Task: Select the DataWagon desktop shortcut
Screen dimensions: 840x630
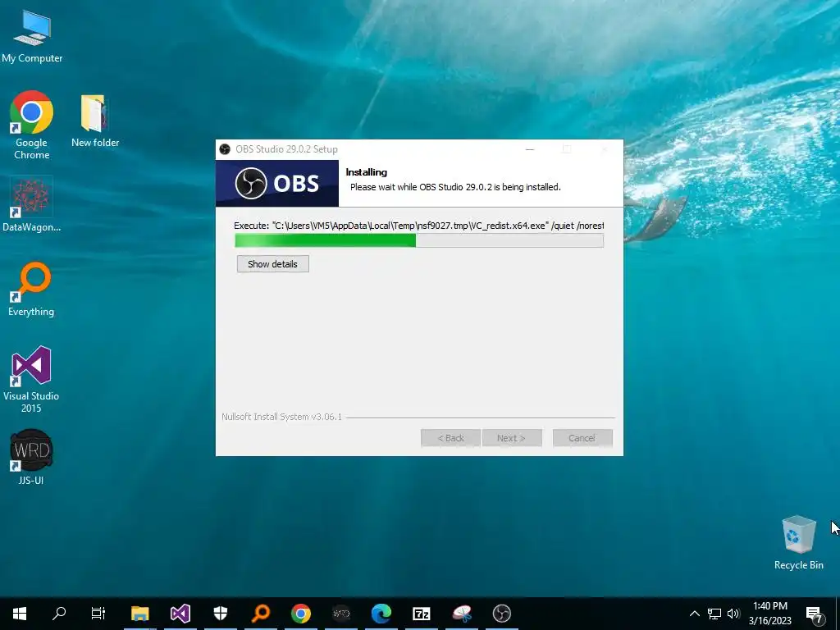Action: click(32, 204)
